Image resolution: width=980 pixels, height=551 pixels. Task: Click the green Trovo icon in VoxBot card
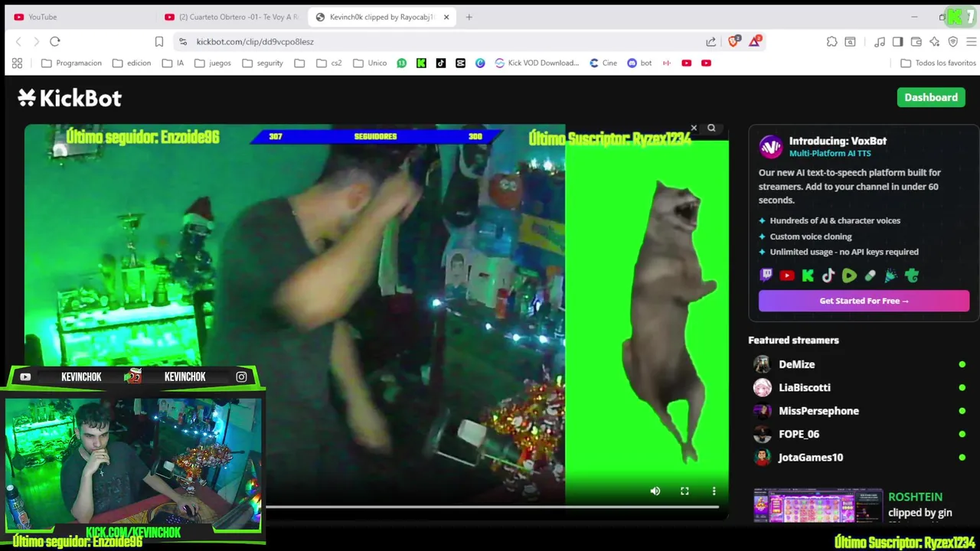pos(911,275)
